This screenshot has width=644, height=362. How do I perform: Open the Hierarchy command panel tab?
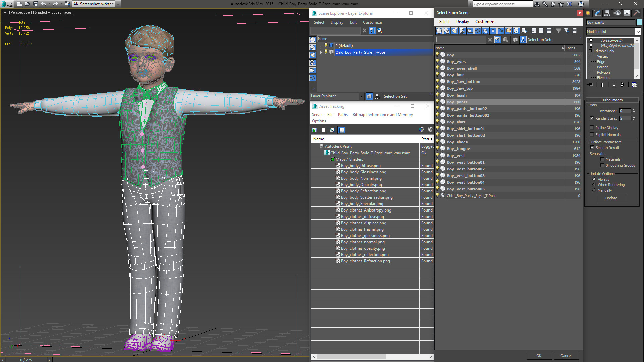tap(607, 13)
